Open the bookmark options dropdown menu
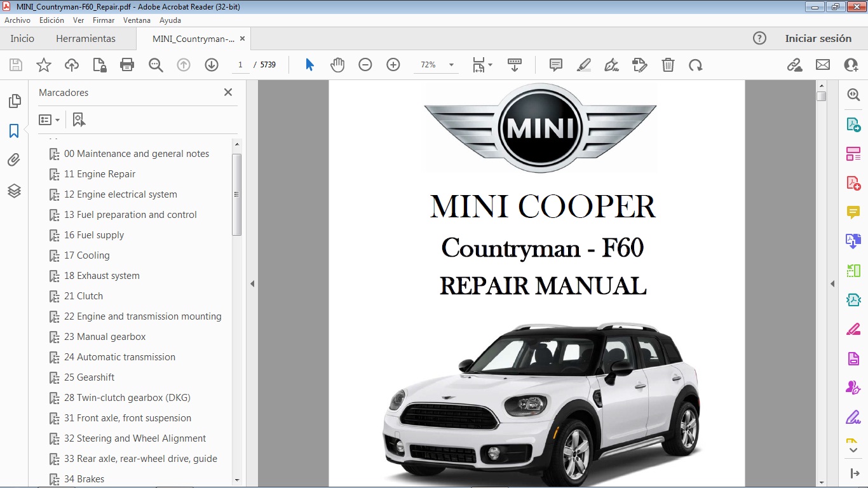The width and height of the screenshot is (868, 488). point(50,119)
